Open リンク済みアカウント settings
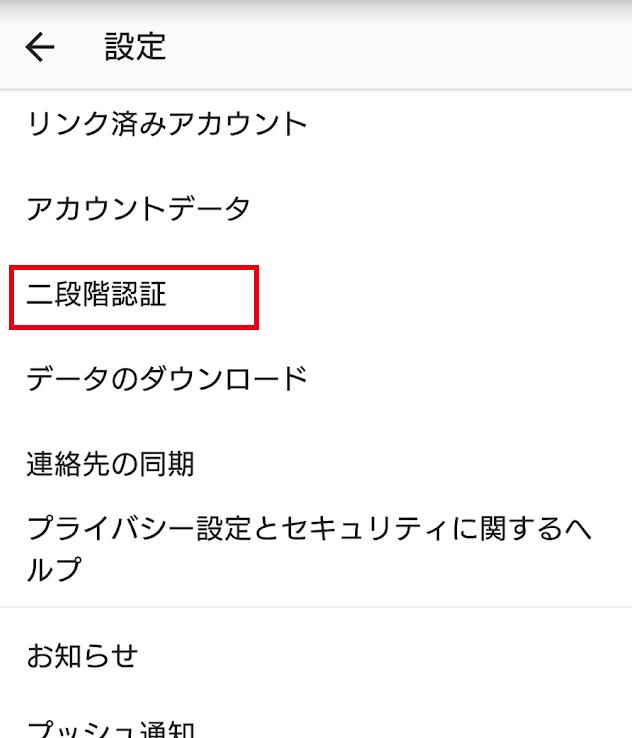The image size is (632, 738). click(167, 124)
